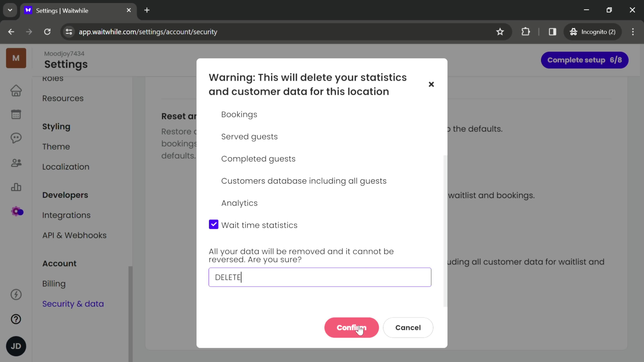Screen dimensions: 644x362
Task: Open the Home icon in the sidebar
Action: (x=16, y=90)
